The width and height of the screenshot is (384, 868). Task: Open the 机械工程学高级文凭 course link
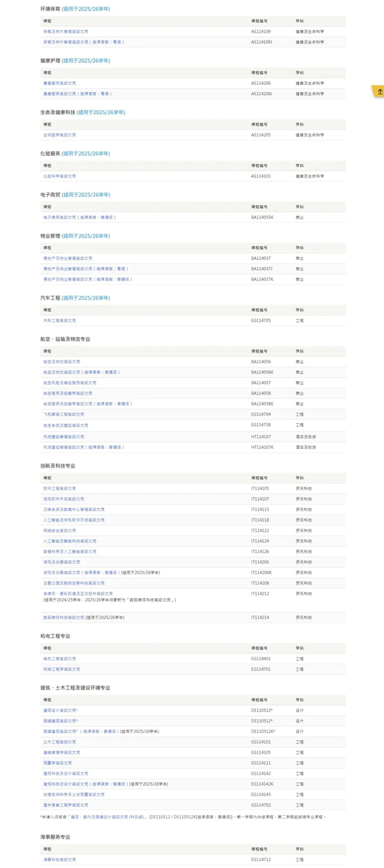point(62,669)
